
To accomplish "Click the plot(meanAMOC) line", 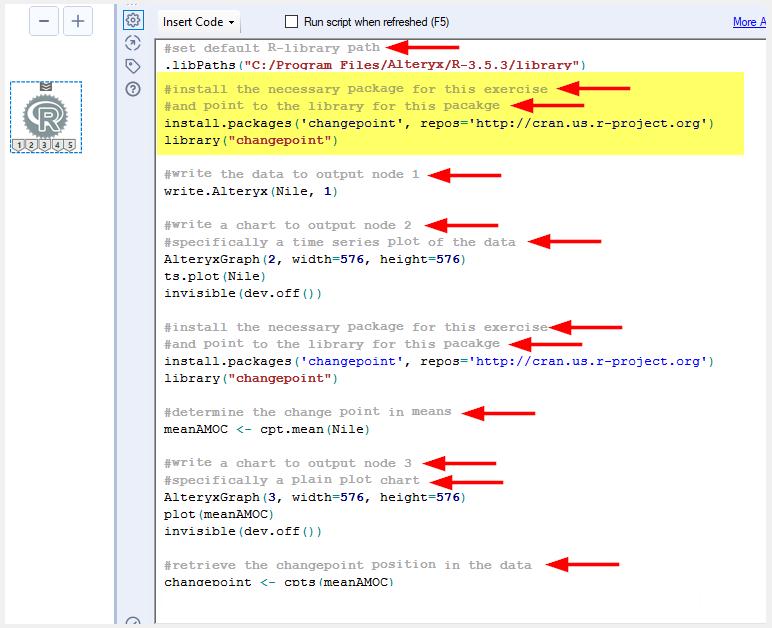I will (219, 514).
